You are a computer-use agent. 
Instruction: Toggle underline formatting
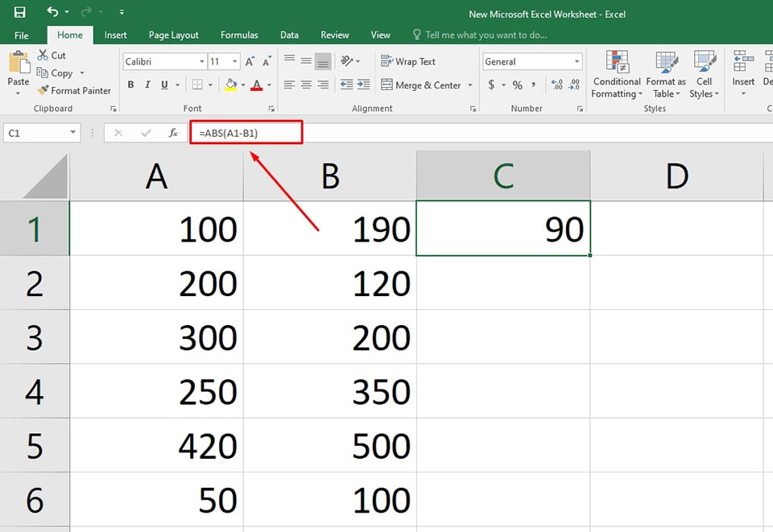coord(163,85)
